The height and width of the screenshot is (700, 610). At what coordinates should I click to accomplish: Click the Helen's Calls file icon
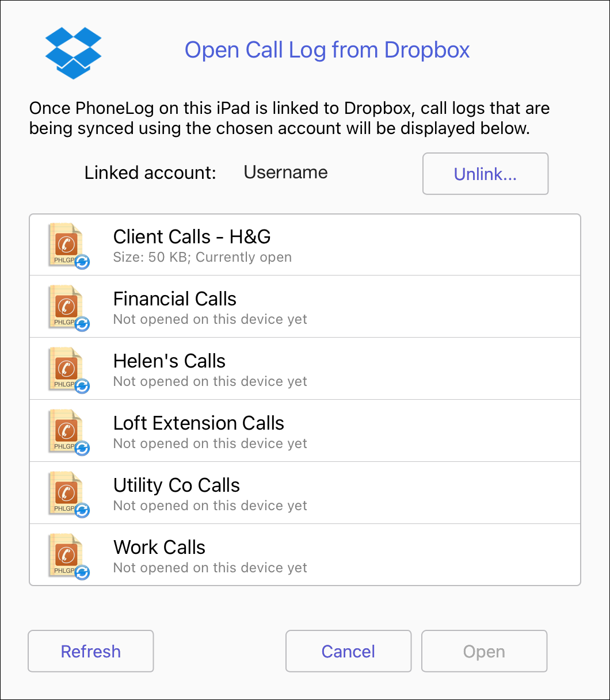tap(69, 369)
